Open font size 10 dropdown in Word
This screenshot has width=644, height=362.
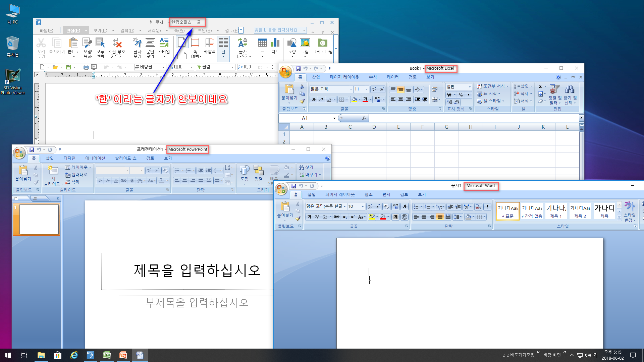click(363, 206)
